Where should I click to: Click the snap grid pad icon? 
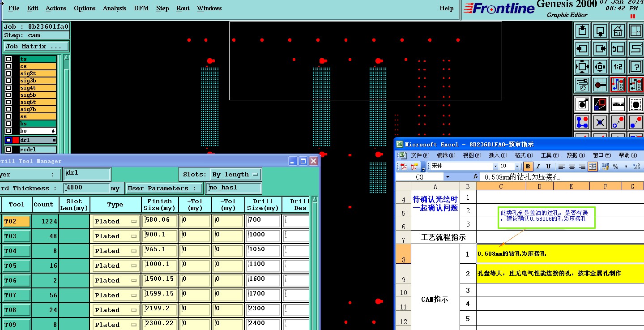[x=600, y=84]
